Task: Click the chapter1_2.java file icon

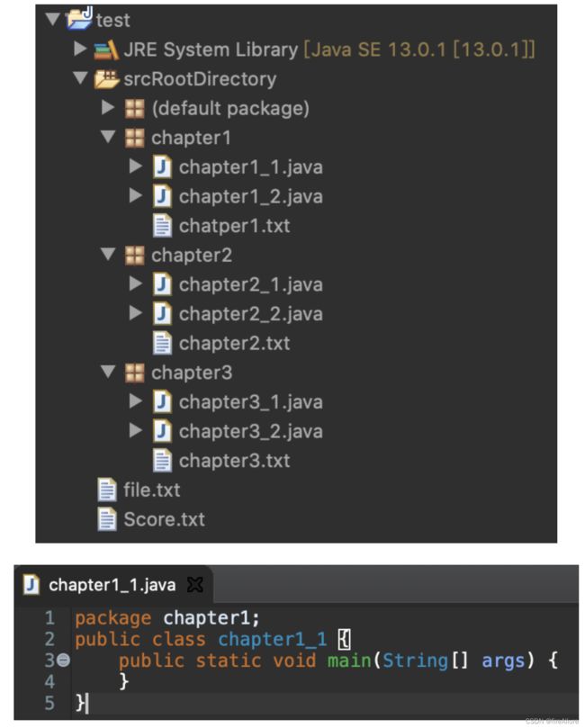Action: pyautogui.click(x=162, y=196)
